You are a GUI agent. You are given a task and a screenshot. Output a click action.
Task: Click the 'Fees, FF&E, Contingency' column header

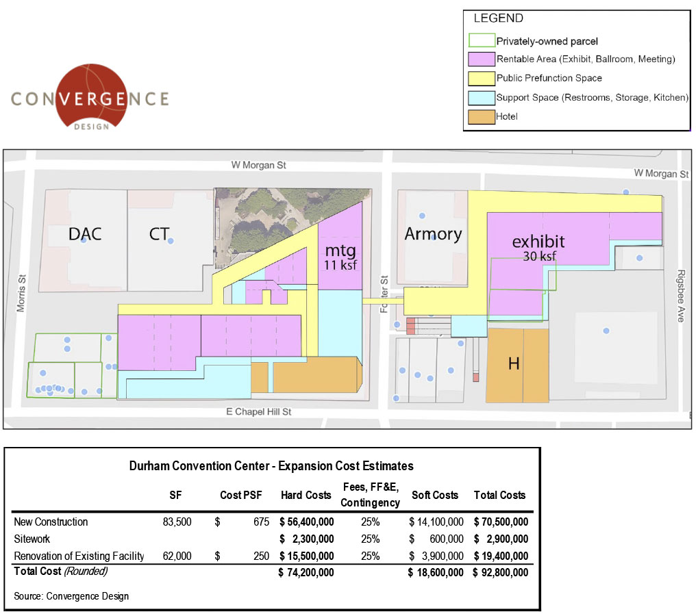point(371,495)
